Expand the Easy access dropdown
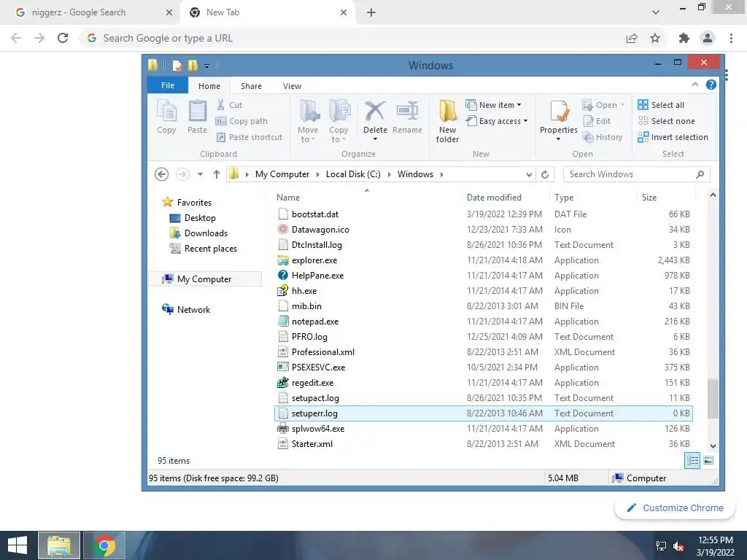 point(525,121)
